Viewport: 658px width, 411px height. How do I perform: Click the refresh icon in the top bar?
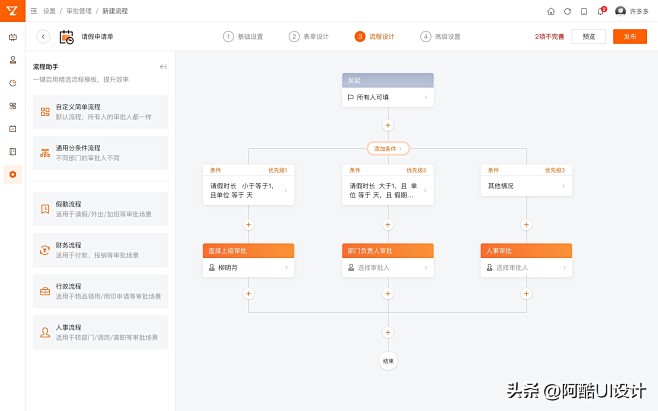567,11
